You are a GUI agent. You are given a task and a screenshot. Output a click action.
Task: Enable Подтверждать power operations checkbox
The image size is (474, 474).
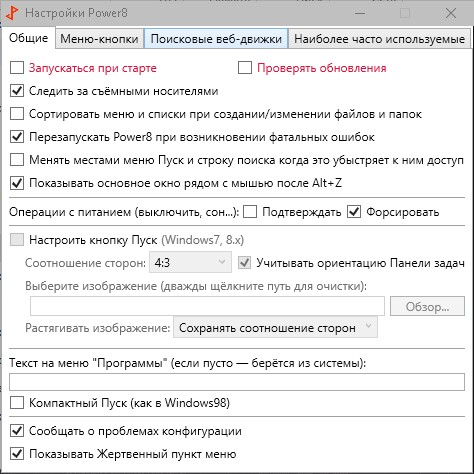tap(250, 212)
